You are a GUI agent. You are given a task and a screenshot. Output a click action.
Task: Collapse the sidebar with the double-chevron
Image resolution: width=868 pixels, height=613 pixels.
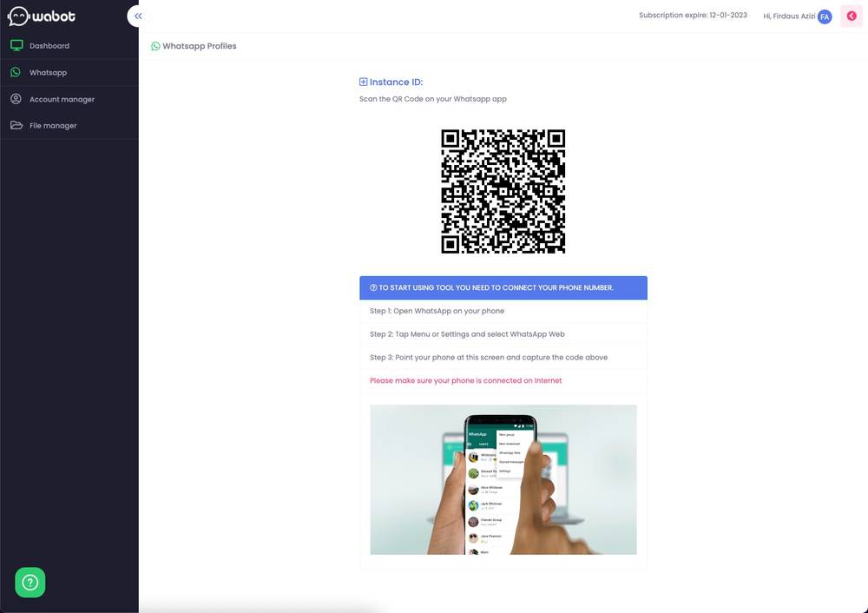pos(137,15)
